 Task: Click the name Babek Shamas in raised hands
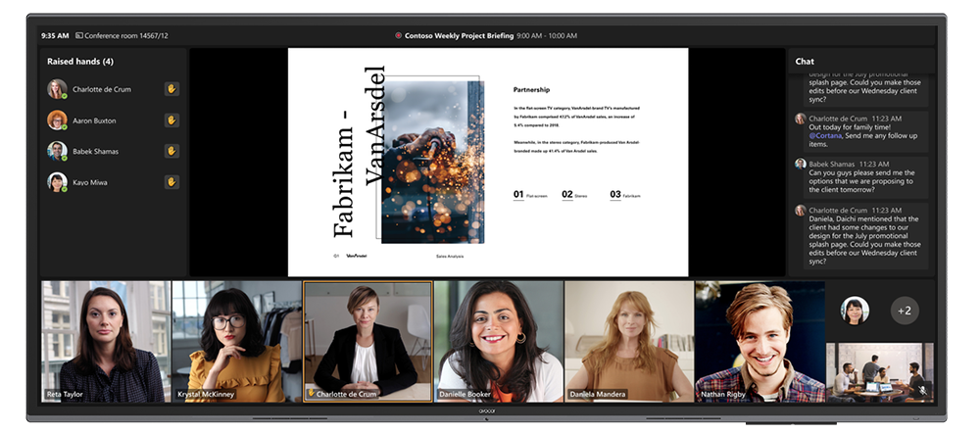[96, 151]
